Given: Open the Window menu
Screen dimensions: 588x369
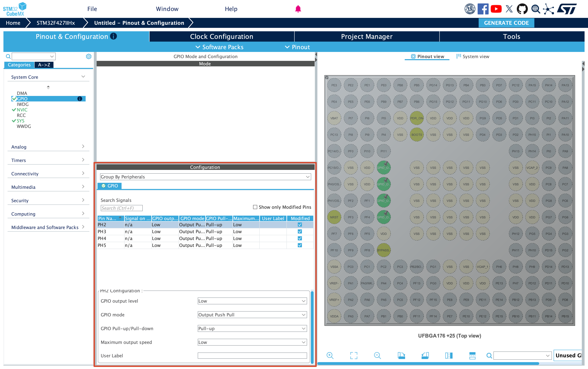Looking at the screenshot, I should 167,9.
